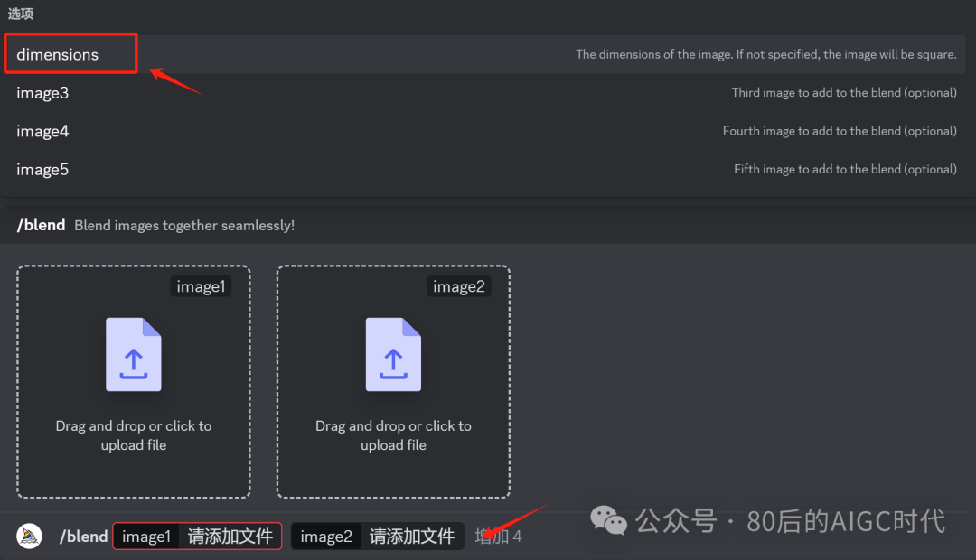The image size is (976, 560).
Task: Click the /blend text in the input bar
Action: (83, 536)
